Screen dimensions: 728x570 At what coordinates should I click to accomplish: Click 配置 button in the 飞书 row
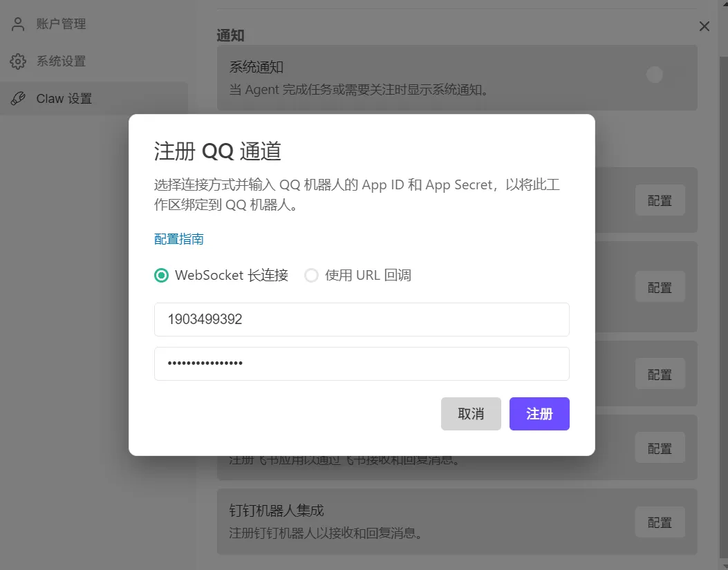[660, 448]
